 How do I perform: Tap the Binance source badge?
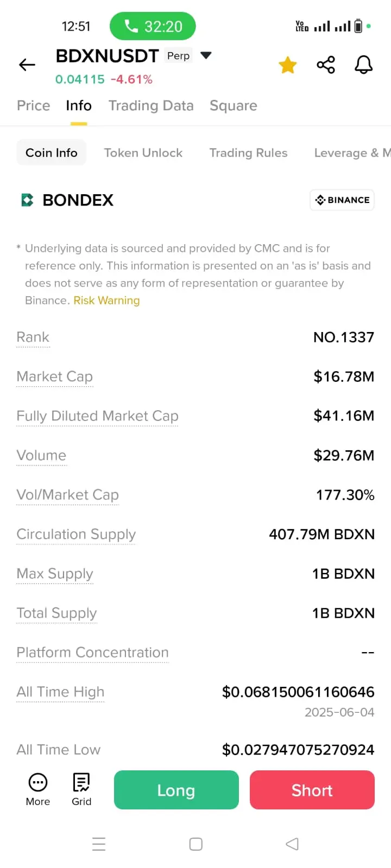tap(342, 200)
